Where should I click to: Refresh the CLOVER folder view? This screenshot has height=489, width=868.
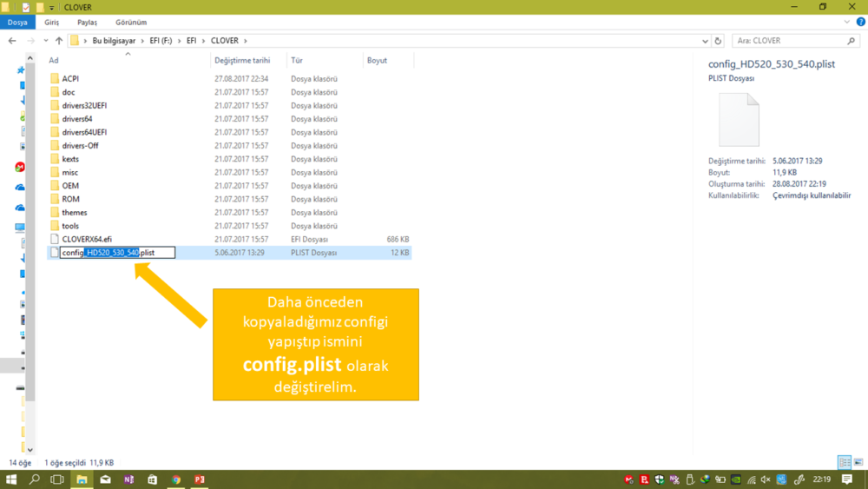tap(718, 41)
